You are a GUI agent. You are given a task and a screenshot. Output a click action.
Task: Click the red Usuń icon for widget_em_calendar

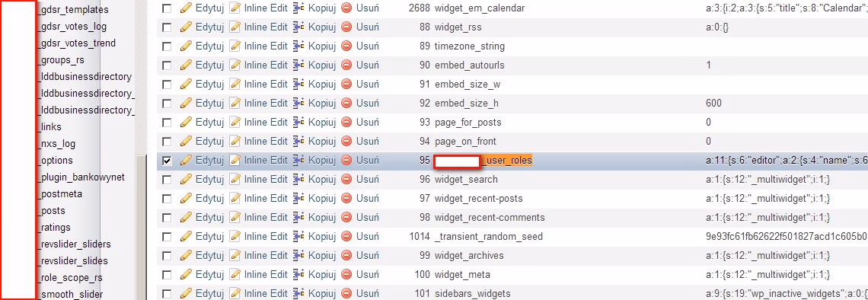(347, 8)
